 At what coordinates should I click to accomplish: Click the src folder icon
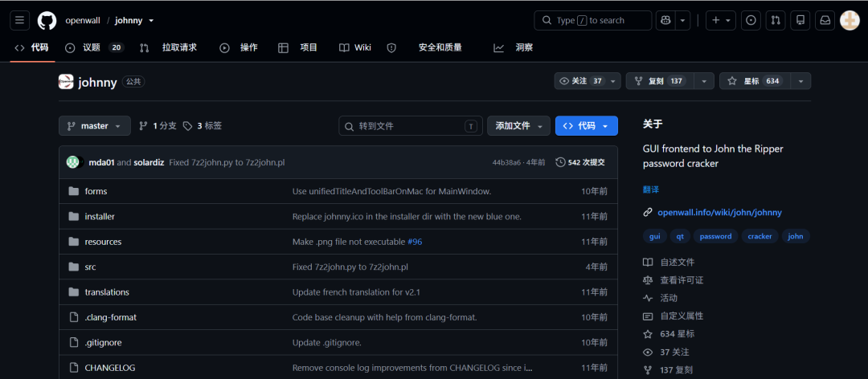[74, 267]
